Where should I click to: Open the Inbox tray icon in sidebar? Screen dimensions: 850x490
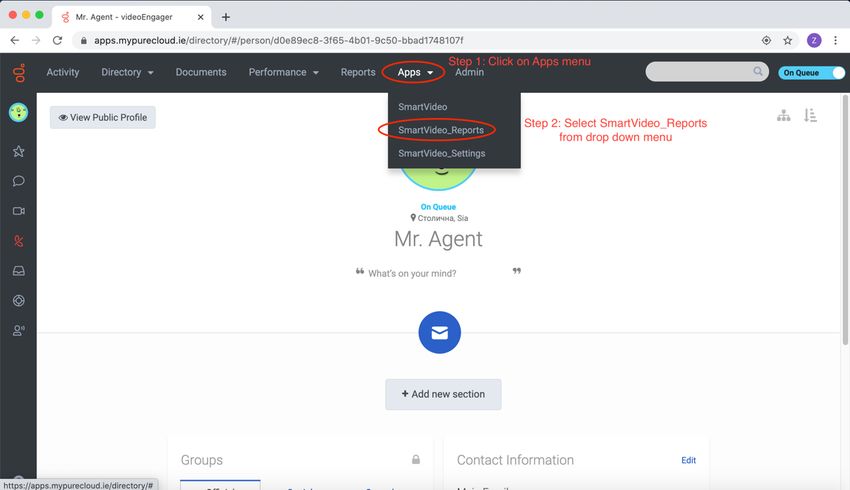(18, 270)
